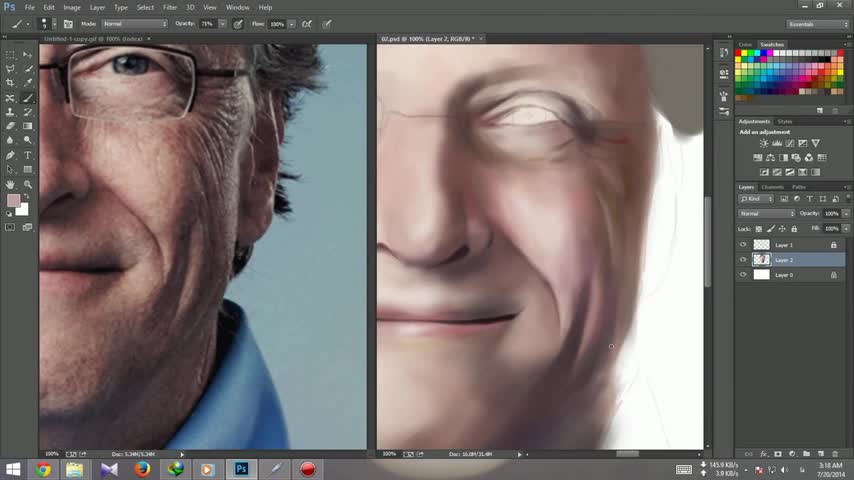Image resolution: width=854 pixels, height=480 pixels.
Task: Select the Hand tool
Action: [x=10, y=185]
